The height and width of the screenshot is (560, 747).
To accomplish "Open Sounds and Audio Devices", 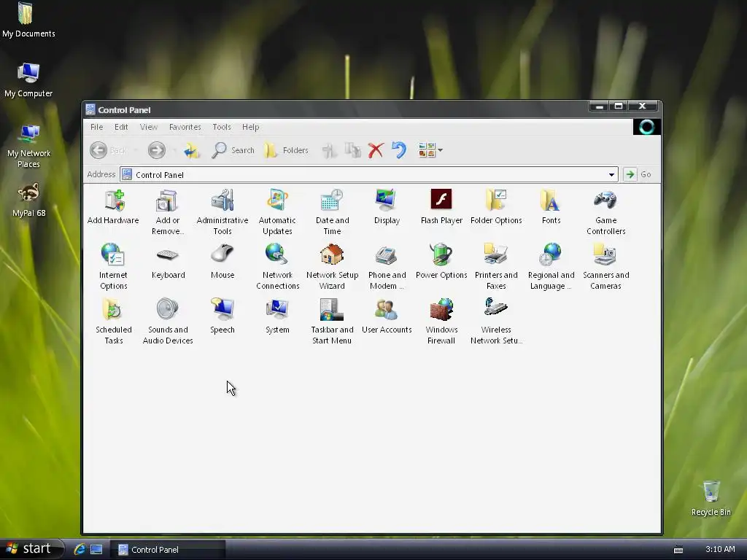I will pos(168,322).
